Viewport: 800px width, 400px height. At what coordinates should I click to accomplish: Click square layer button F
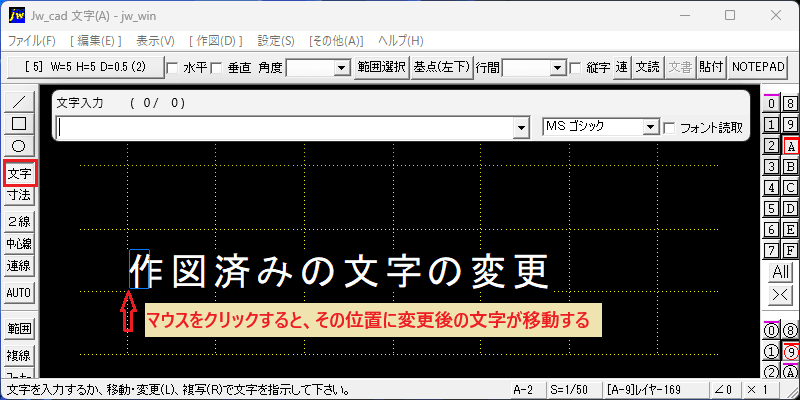(790, 251)
